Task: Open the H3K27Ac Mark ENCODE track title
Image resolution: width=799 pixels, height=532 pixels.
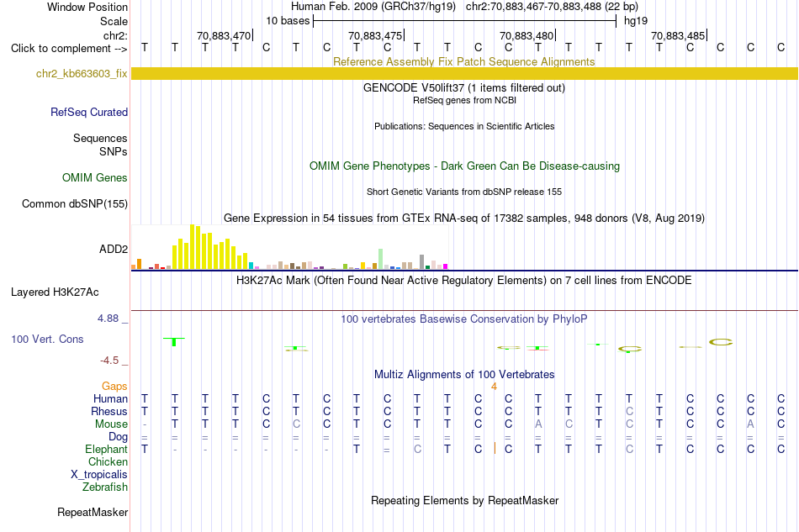Action: click(x=463, y=280)
